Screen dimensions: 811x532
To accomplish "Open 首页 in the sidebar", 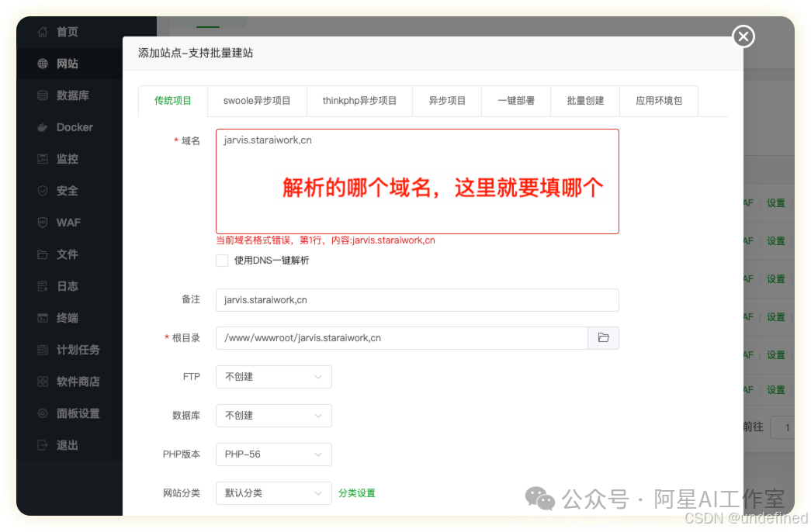I will pyautogui.click(x=69, y=32).
